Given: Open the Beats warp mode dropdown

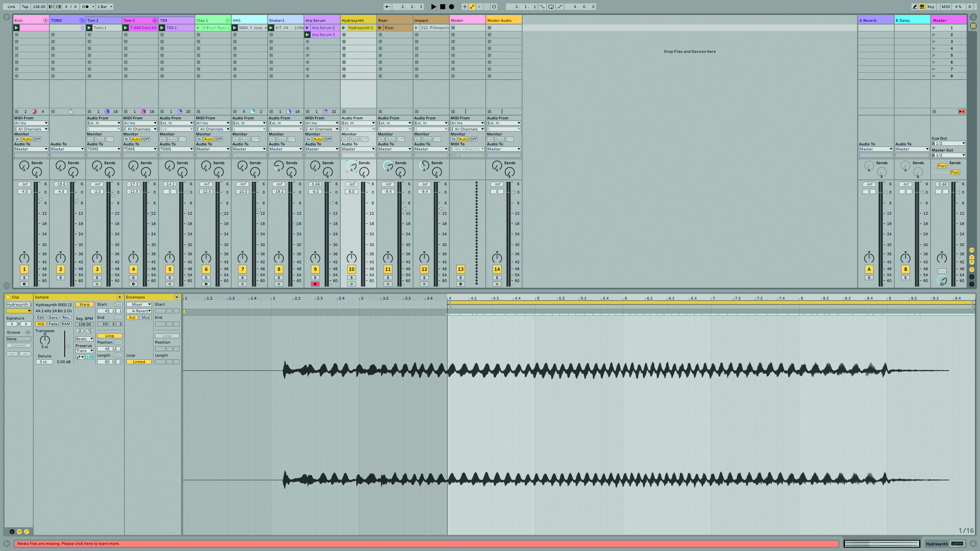Looking at the screenshot, I should pyautogui.click(x=85, y=339).
